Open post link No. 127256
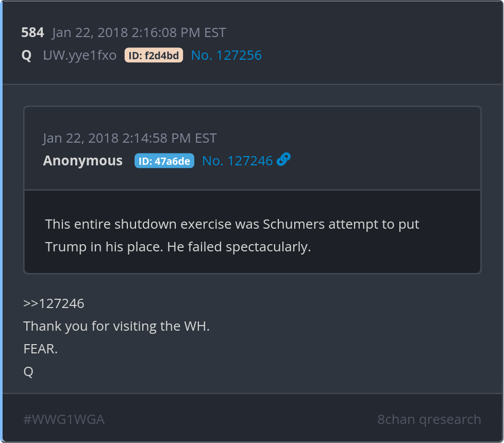The image size is (504, 443). (x=226, y=55)
